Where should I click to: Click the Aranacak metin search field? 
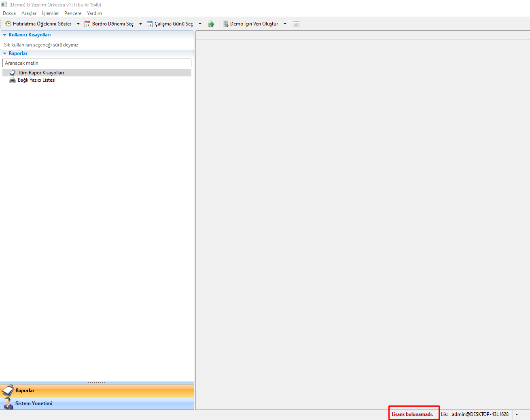click(x=97, y=63)
